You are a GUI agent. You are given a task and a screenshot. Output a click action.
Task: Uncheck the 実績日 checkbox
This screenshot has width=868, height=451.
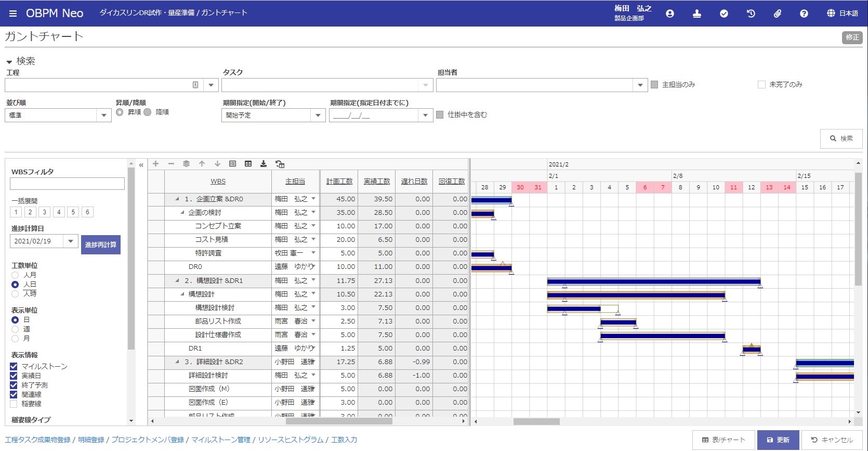[14, 376]
